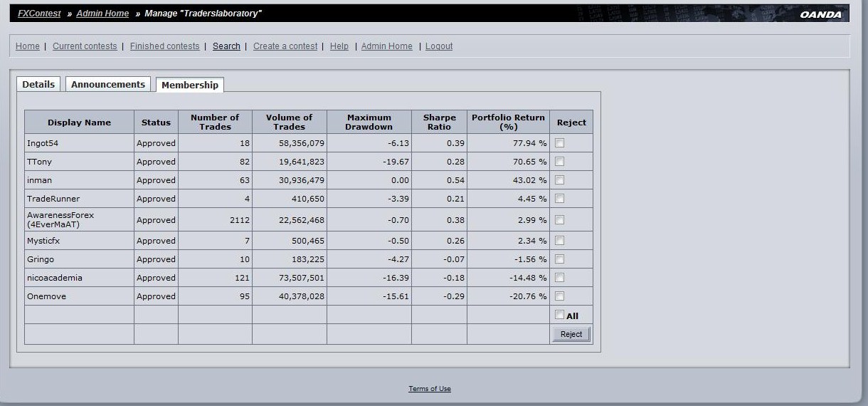Tick the Reject checkbox for Gringo

560,259
